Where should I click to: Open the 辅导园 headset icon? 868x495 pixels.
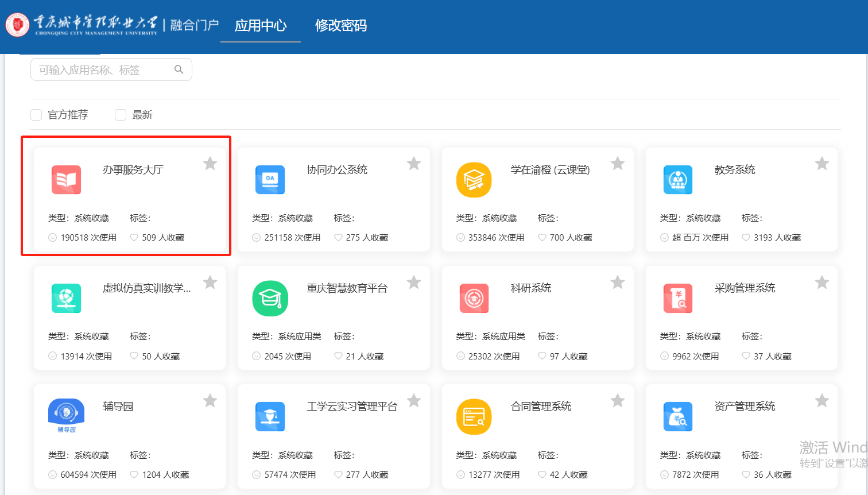click(x=66, y=415)
